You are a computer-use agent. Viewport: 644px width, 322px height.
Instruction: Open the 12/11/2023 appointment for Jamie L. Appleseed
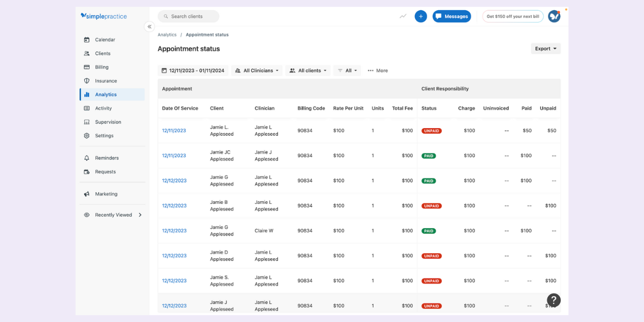click(173, 130)
